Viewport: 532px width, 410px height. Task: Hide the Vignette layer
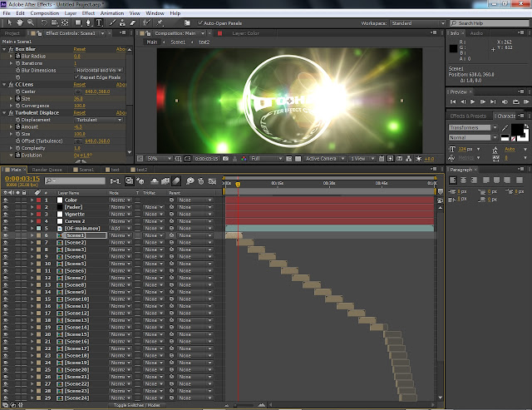point(6,215)
